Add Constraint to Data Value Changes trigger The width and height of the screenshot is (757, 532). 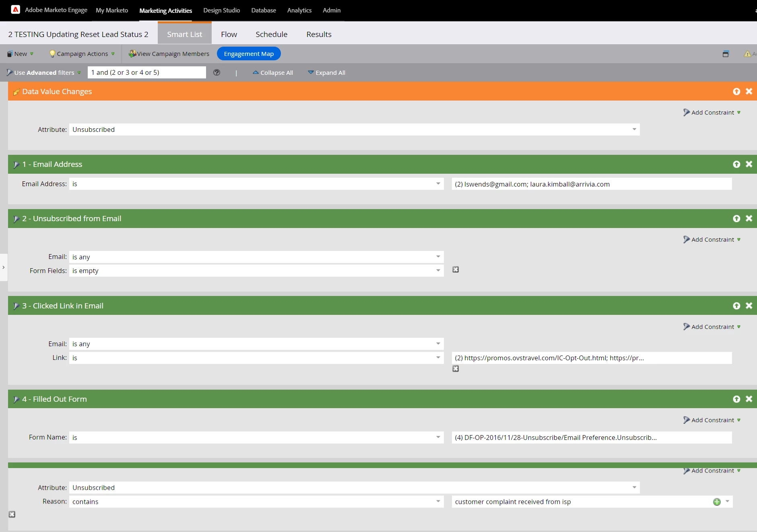[x=712, y=113]
